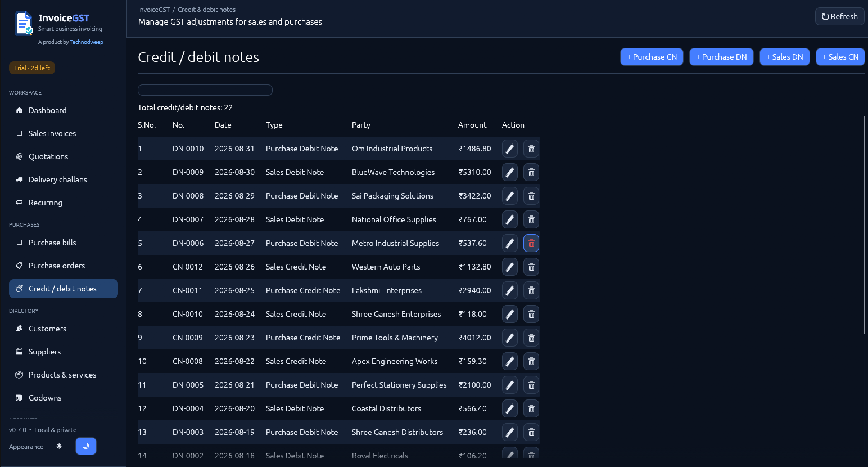Open Quotations in the sidebar
868x467 pixels.
(64, 156)
